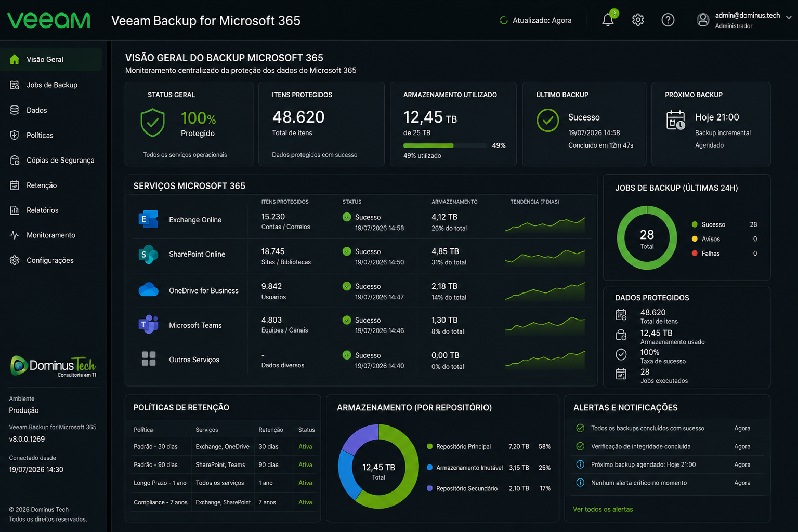Click the Veeam logo
The height and width of the screenshot is (532, 798).
point(49,20)
